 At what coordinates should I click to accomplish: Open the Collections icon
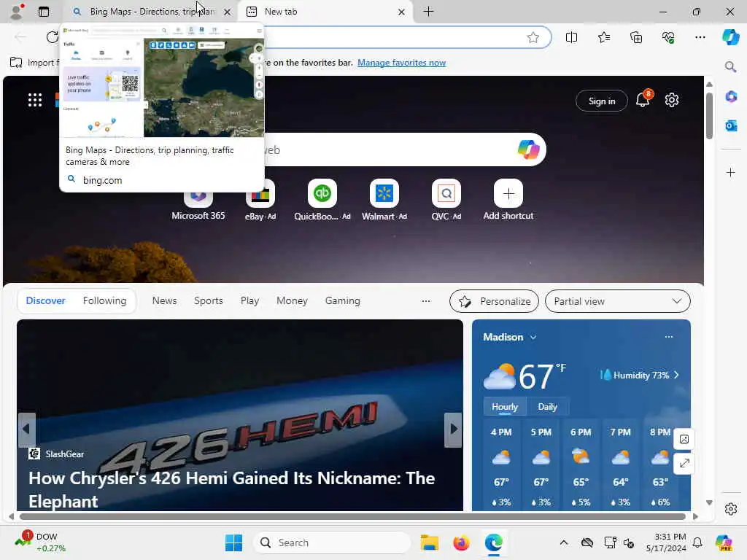[x=636, y=37]
